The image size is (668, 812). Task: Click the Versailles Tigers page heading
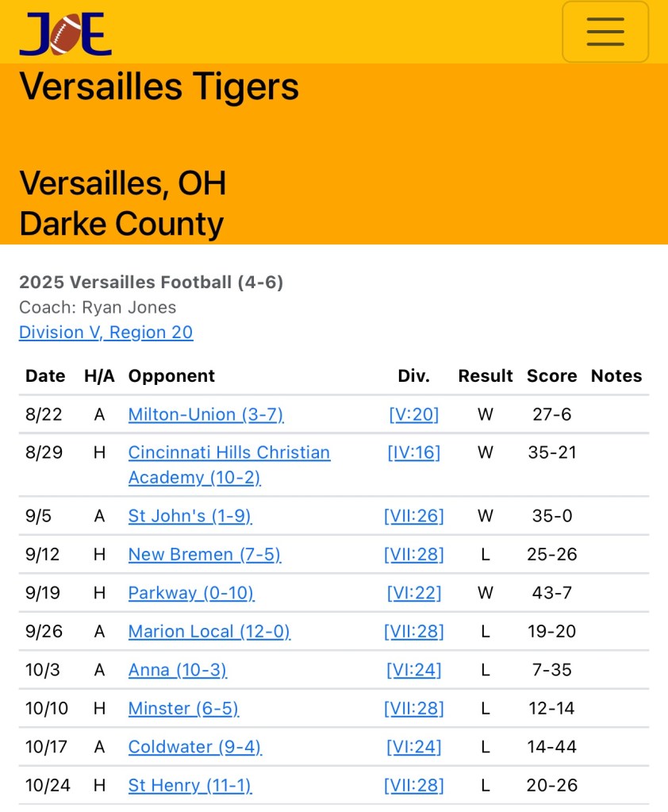point(159,86)
